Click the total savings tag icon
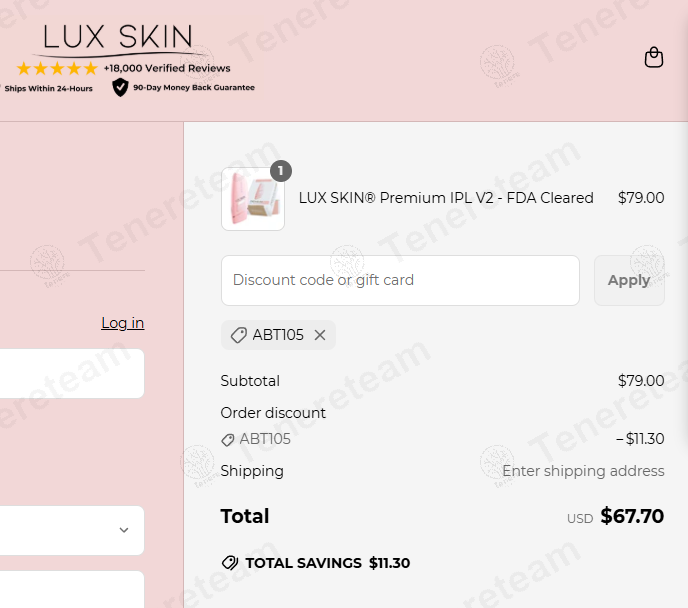Screen dimensions: 688x608 tap(230, 563)
